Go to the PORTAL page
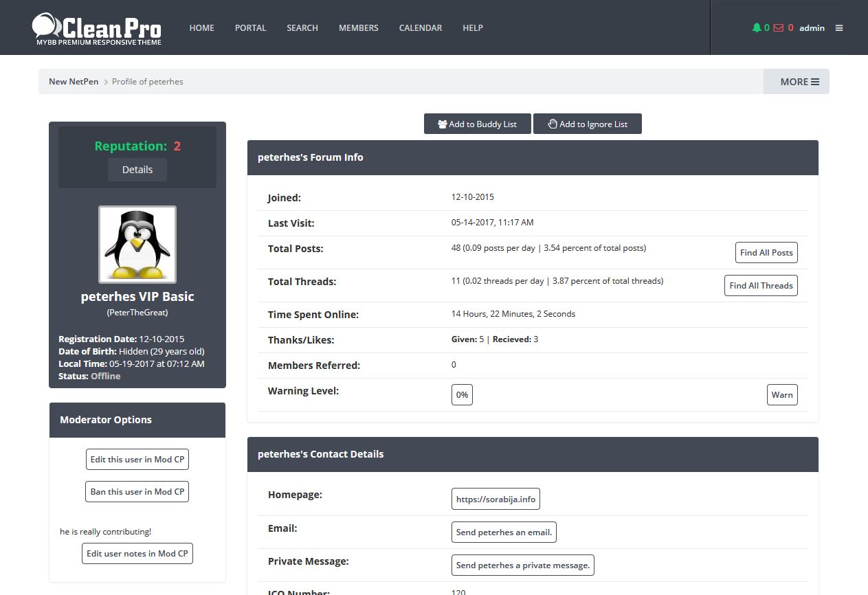 [250, 28]
